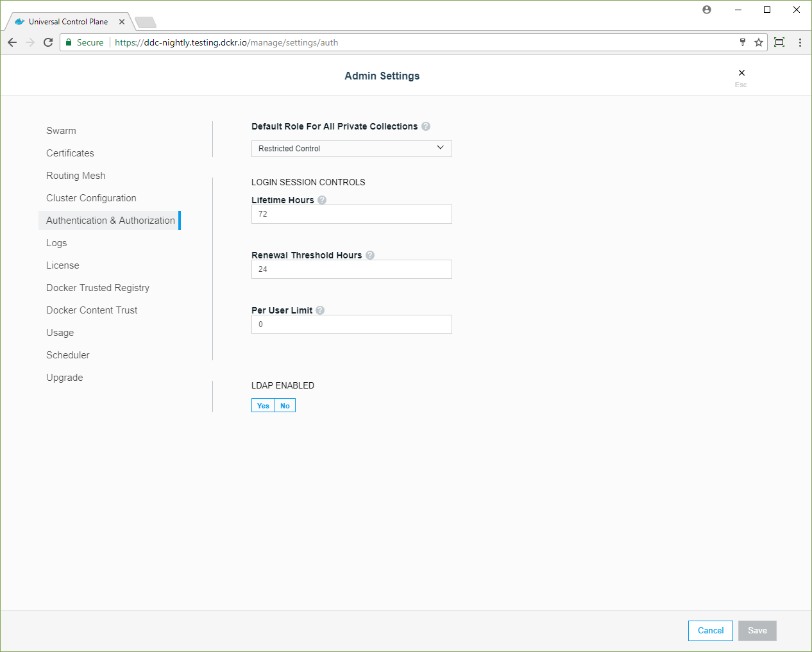Click the Save button

point(757,631)
